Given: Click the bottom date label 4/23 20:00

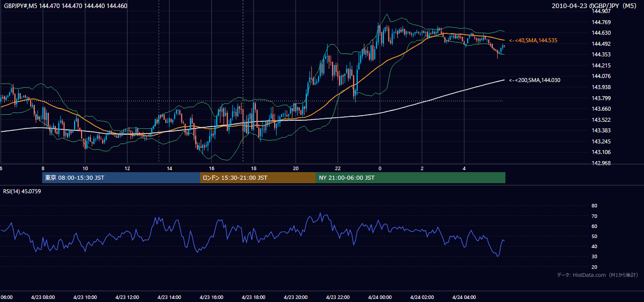Looking at the screenshot, I should [x=296, y=297].
